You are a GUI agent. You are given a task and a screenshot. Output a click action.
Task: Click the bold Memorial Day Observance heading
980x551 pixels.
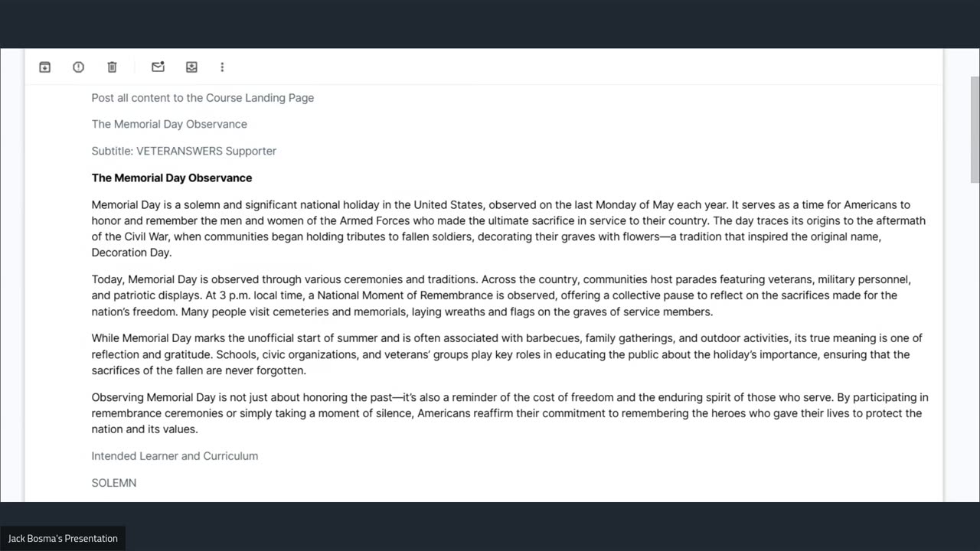(x=171, y=178)
